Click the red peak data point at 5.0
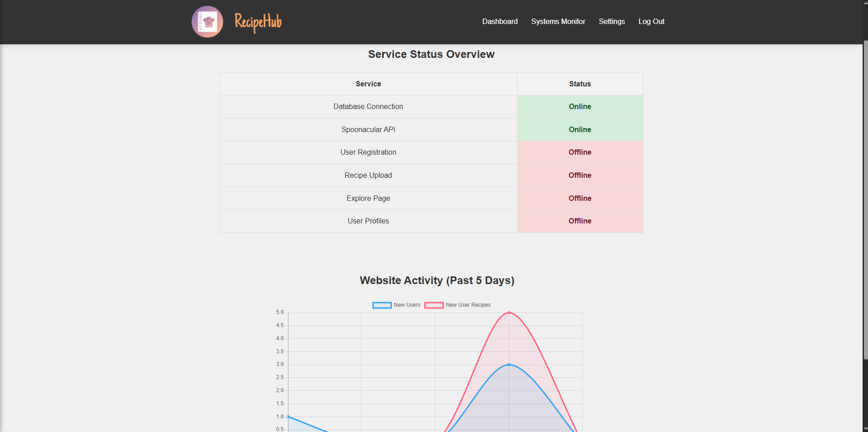The image size is (868, 432). [x=509, y=313]
